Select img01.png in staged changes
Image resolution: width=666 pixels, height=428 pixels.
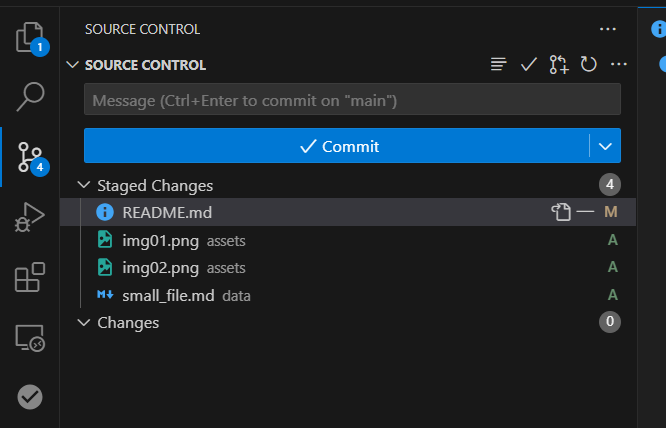pos(348,240)
